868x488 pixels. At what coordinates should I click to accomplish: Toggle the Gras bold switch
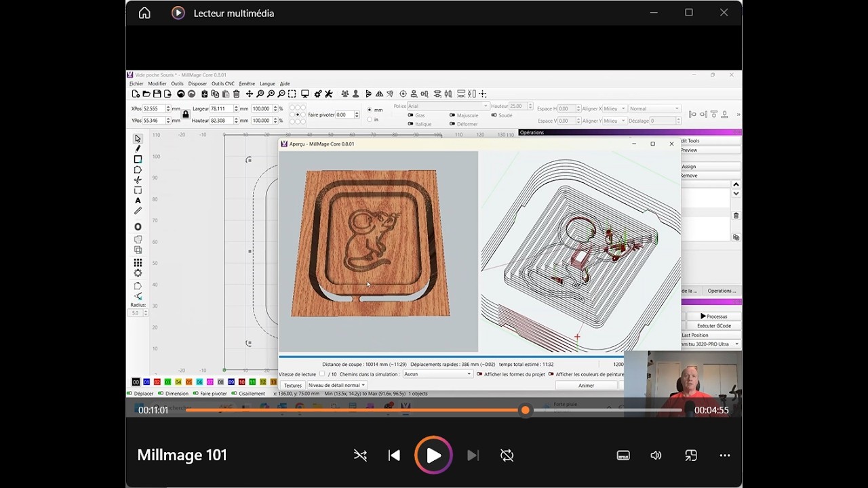coord(411,115)
